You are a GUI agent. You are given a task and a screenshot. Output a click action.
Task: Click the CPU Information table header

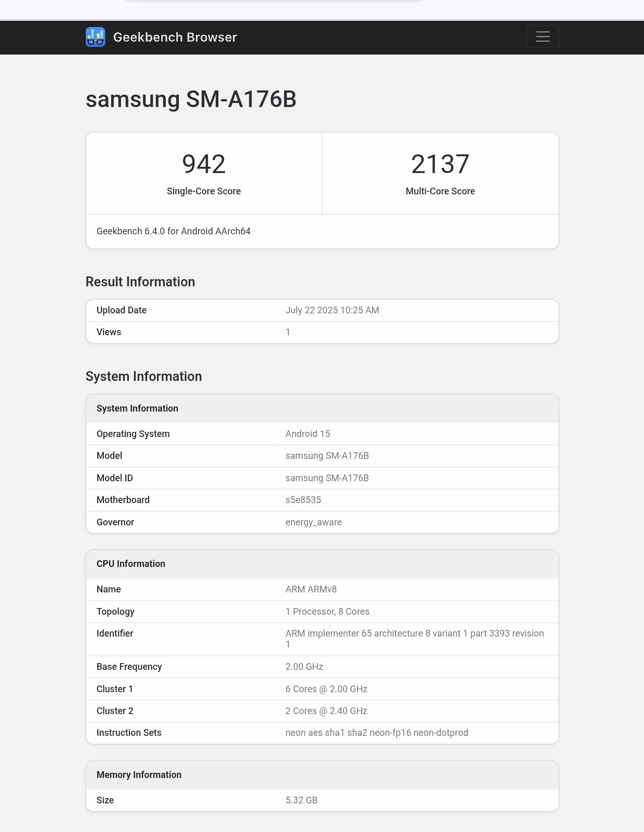point(131,564)
